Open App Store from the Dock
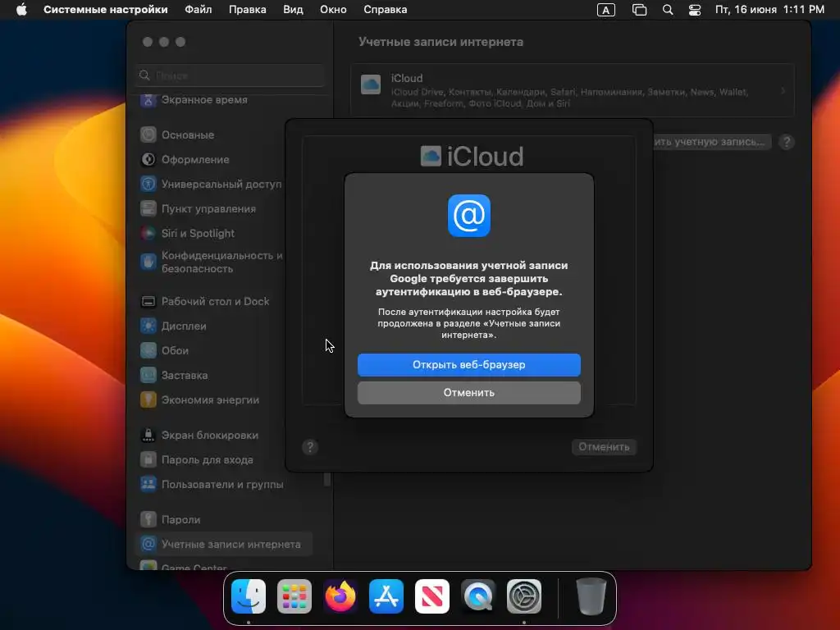This screenshot has width=840, height=630. click(386, 596)
